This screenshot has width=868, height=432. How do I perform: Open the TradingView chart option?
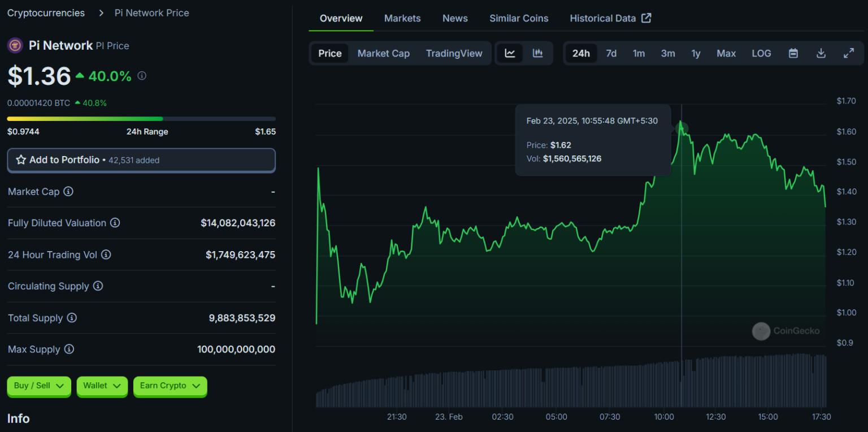coord(454,53)
